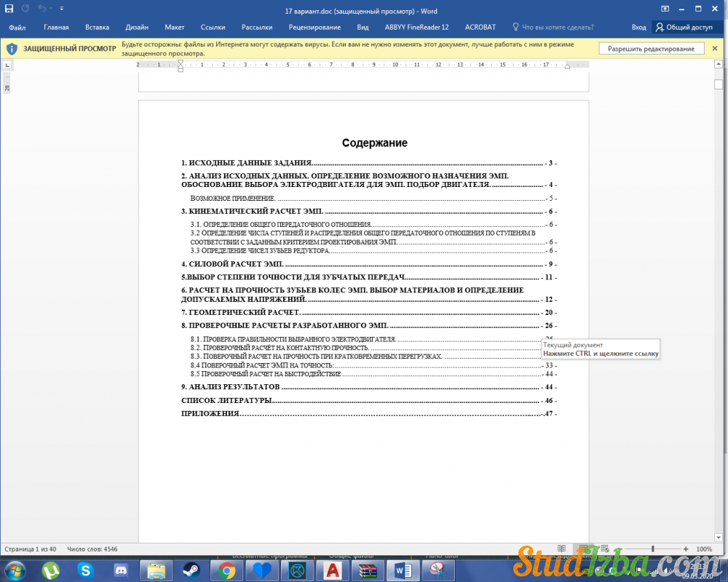This screenshot has height=582, width=728.
Task: Click the Общий доступ share button
Action: pyautogui.click(x=684, y=27)
